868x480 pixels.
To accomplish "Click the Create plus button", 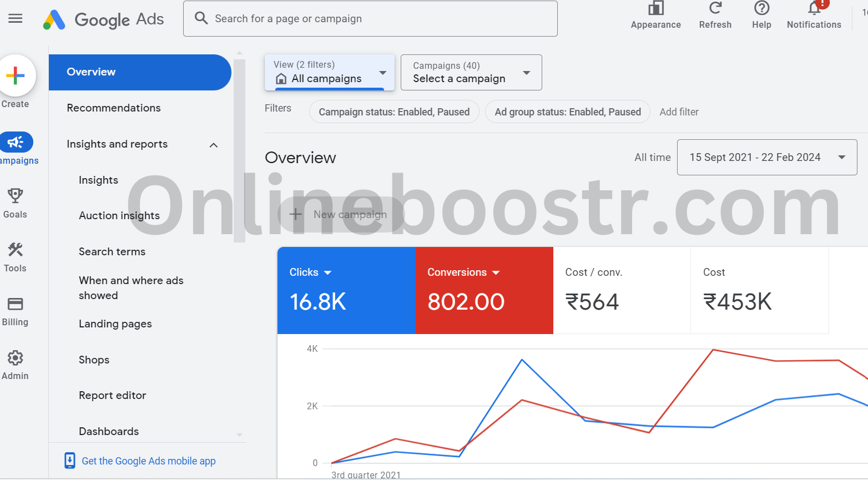I will [16, 75].
